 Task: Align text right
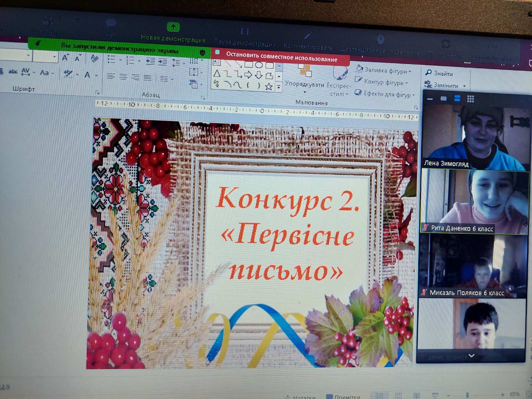click(x=135, y=77)
